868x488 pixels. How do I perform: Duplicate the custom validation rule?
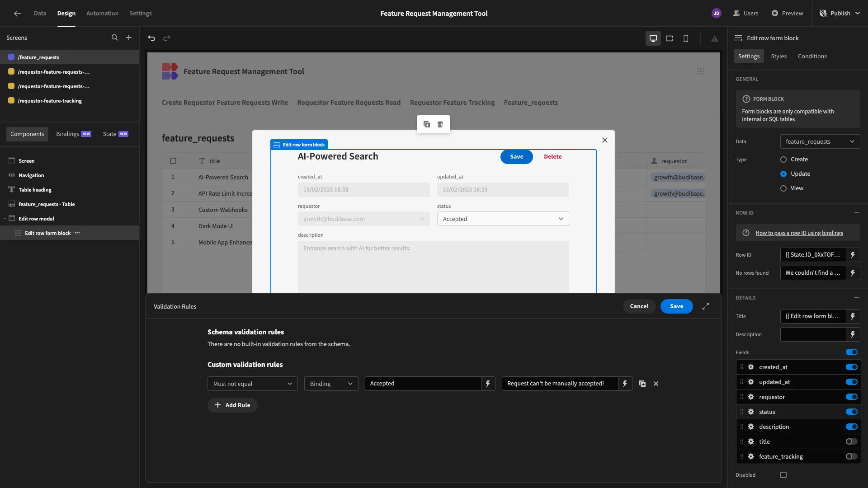coord(642,384)
